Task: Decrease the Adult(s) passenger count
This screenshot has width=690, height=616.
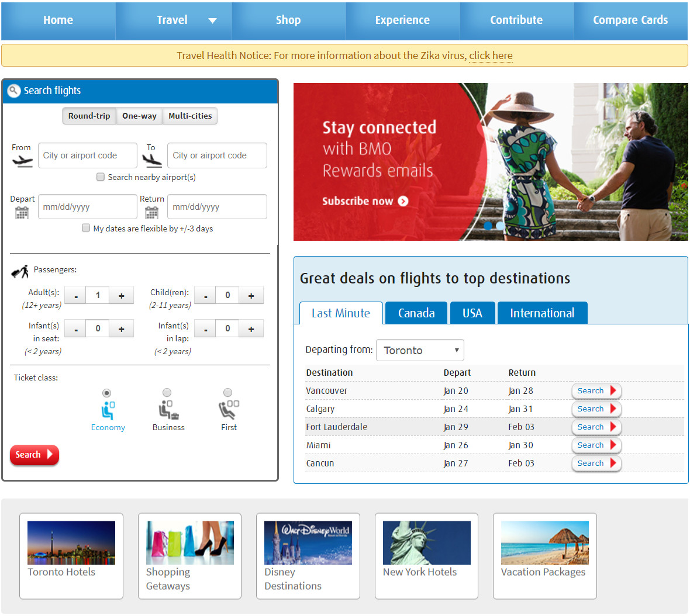Action: click(x=76, y=296)
